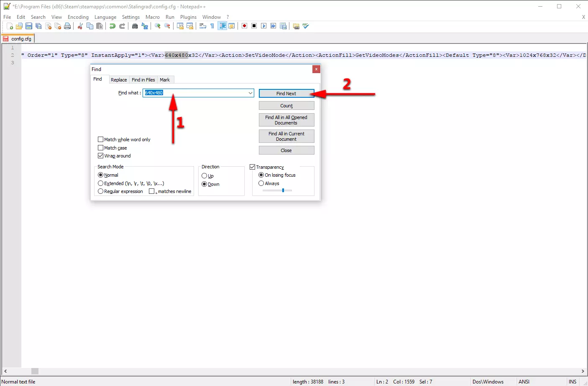Click the Redo arrow icon

[x=122, y=26]
